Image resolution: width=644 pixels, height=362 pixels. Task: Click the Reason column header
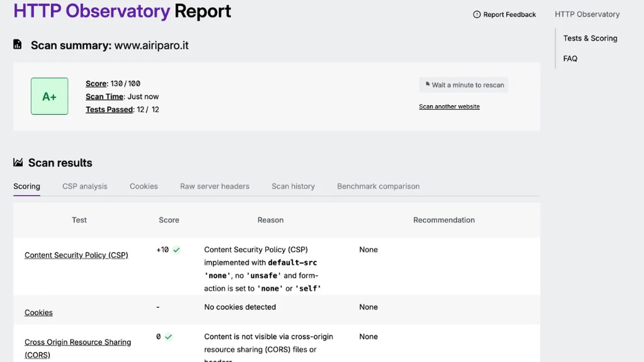coord(271,220)
